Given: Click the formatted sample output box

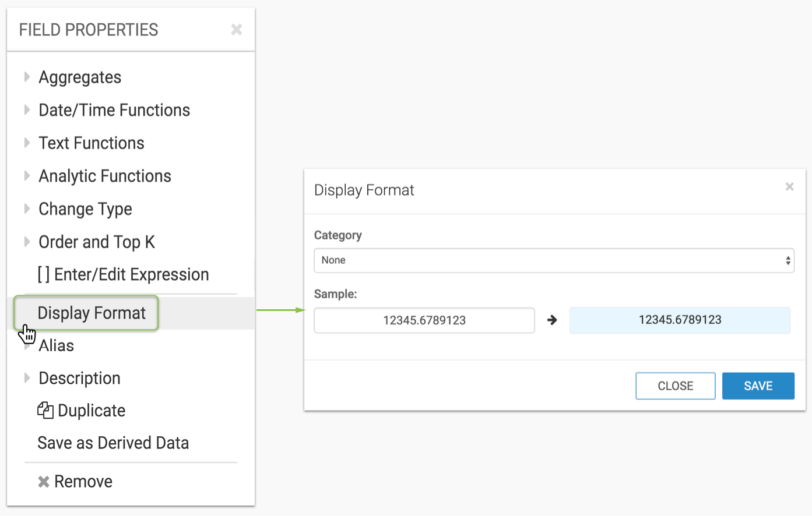Looking at the screenshot, I should tap(680, 320).
